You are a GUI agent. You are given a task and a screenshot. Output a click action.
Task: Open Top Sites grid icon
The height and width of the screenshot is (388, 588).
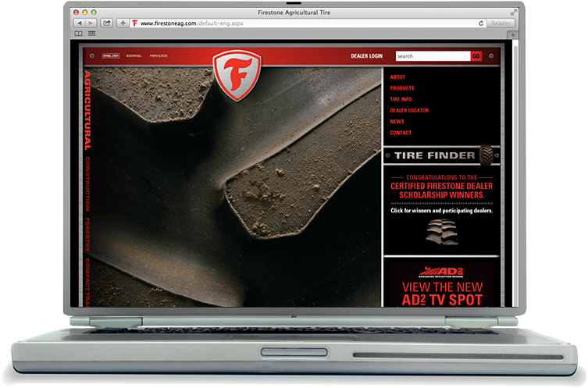coord(91,34)
